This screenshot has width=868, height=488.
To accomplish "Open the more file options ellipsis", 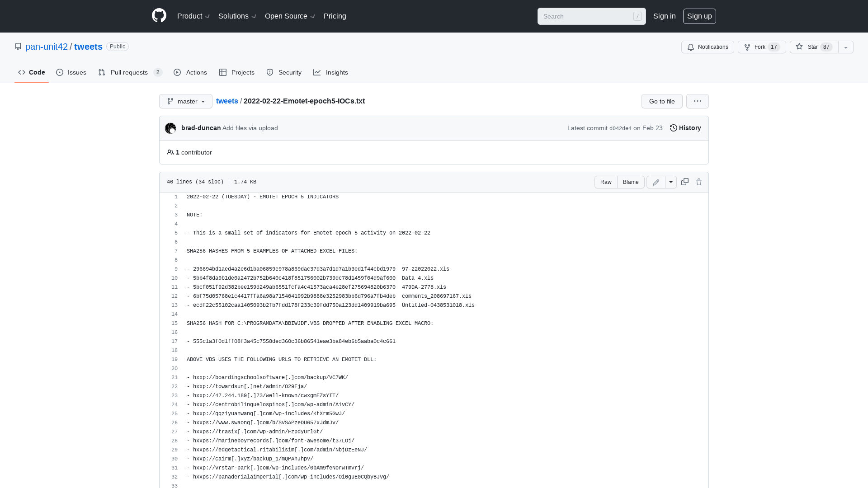I will click(x=698, y=101).
